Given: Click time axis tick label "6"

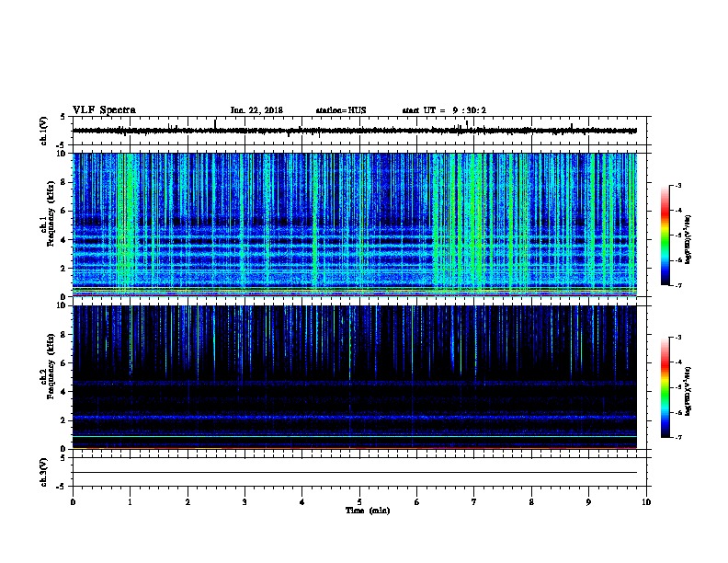Looking at the screenshot, I should 417,501.
